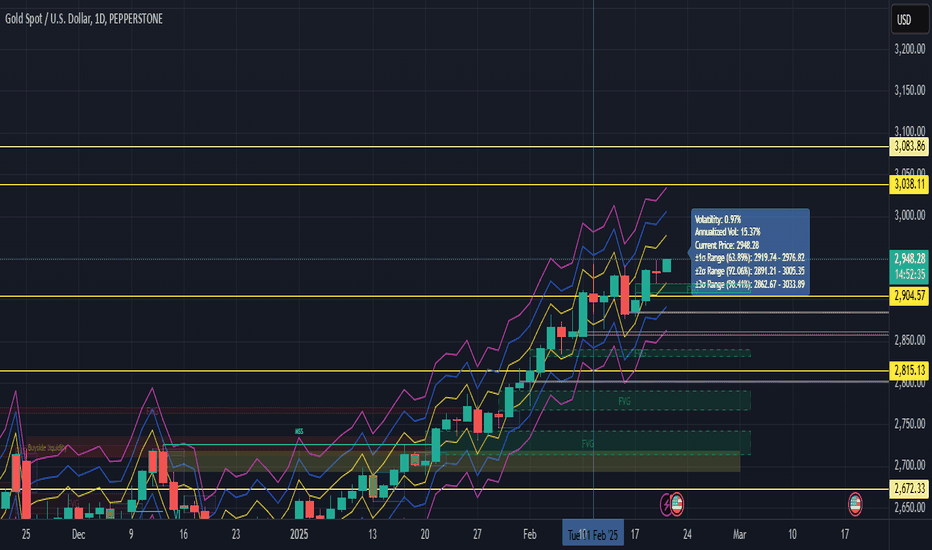
Task: Click the Current Price: 2948.28 tooltip line
Action: pyautogui.click(x=727, y=245)
